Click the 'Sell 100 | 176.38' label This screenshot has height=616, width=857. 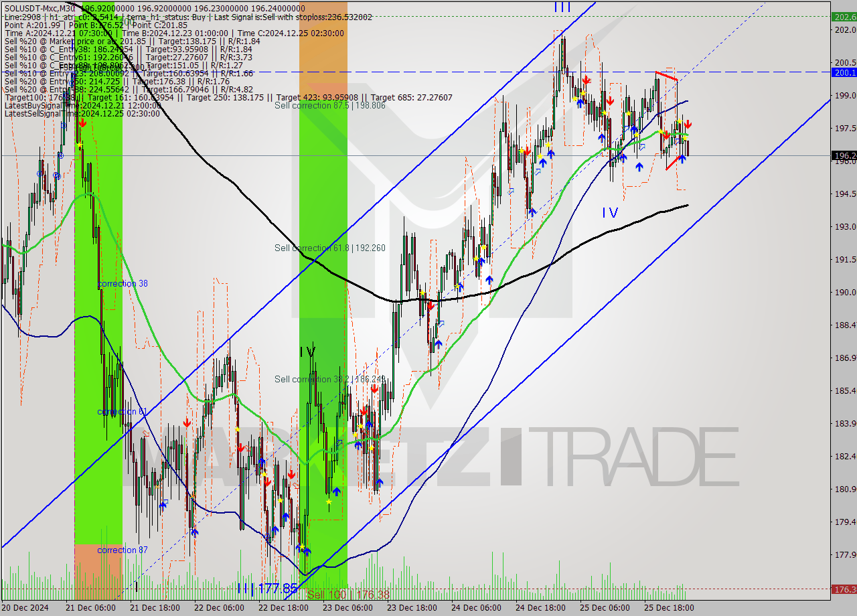[348, 595]
